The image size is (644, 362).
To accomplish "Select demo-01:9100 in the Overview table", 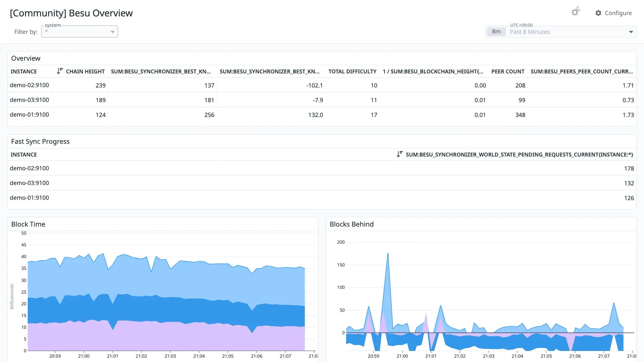I will click(30, 115).
